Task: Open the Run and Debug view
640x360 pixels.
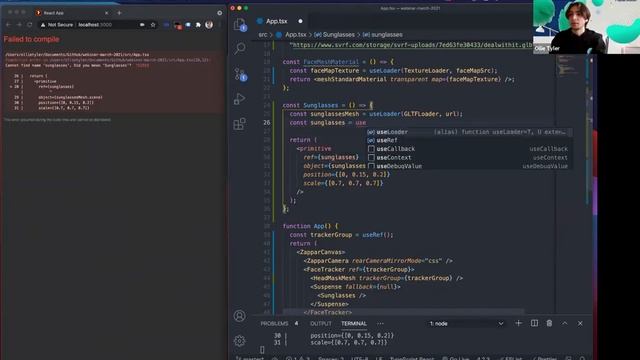Action: point(240,99)
